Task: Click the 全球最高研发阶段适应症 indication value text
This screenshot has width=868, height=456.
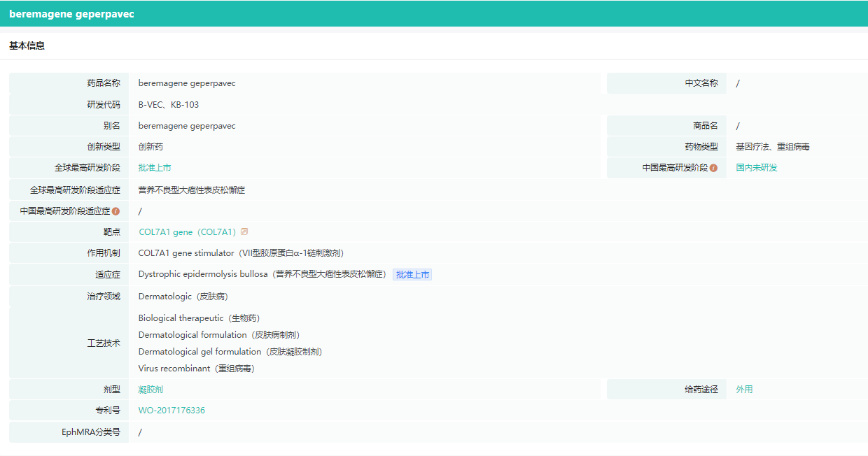Action: pos(192,190)
